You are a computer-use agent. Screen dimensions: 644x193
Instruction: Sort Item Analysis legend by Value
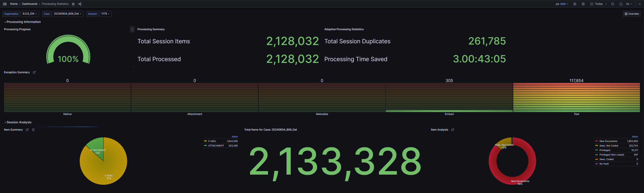point(635,137)
